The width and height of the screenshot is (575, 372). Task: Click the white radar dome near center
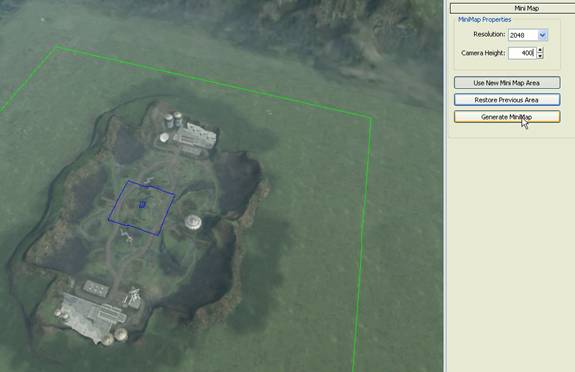click(x=193, y=222)
